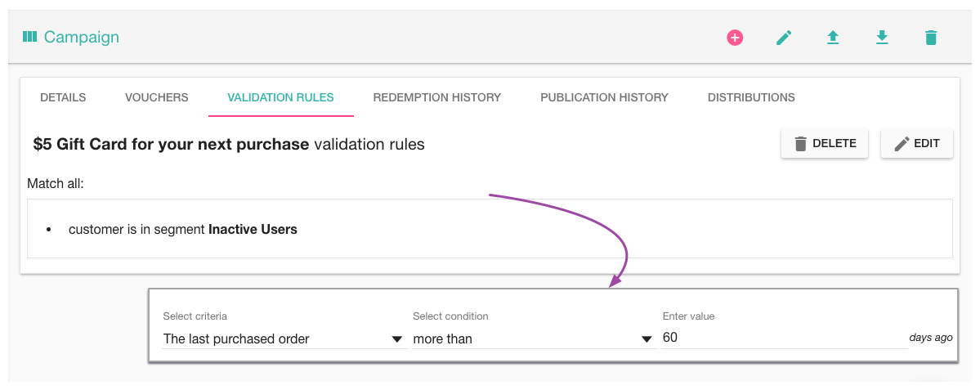
Task: Click the download arrow icon in header
Action: 882,38
